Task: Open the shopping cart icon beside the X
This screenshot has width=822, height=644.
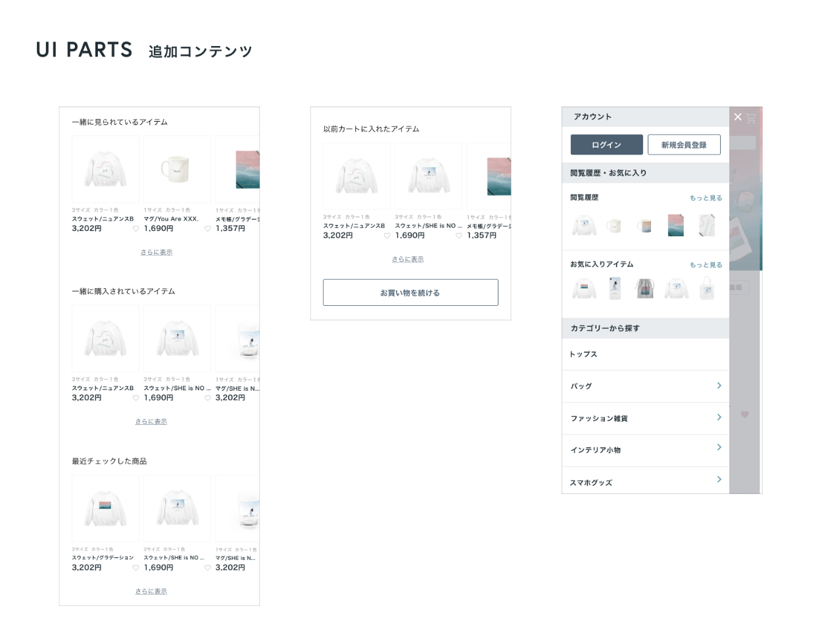Action: [x=751, y=118]
